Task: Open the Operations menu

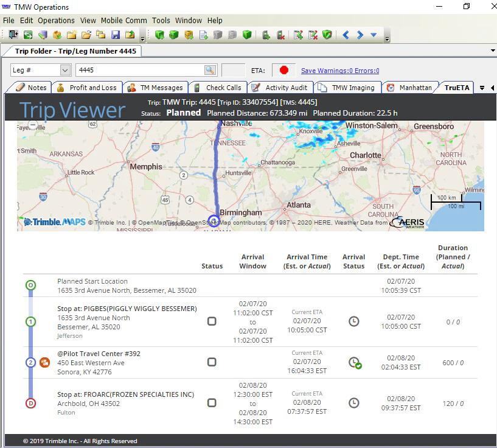Action: [56, 20]
